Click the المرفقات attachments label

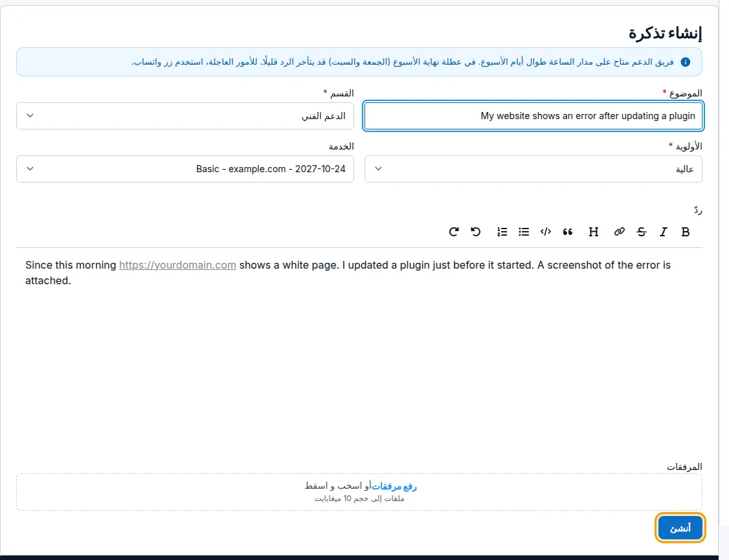pyautogui.click(x=684, y=467)
